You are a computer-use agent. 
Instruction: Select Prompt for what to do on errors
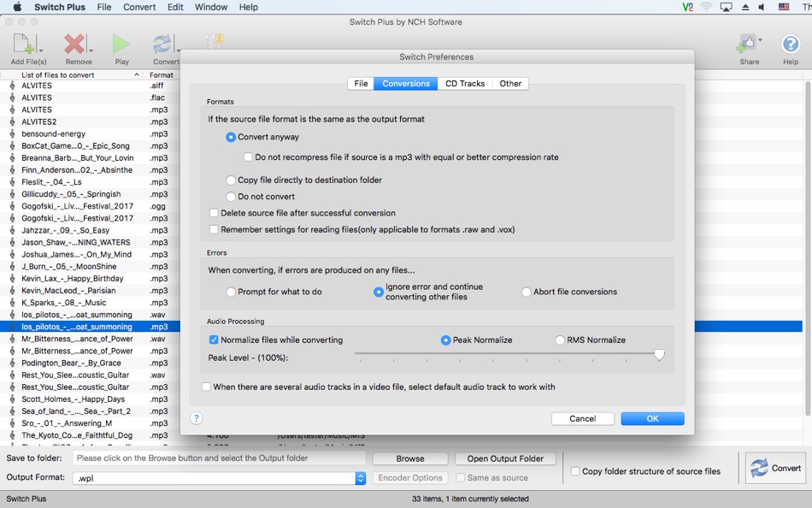tap(231, 292)
